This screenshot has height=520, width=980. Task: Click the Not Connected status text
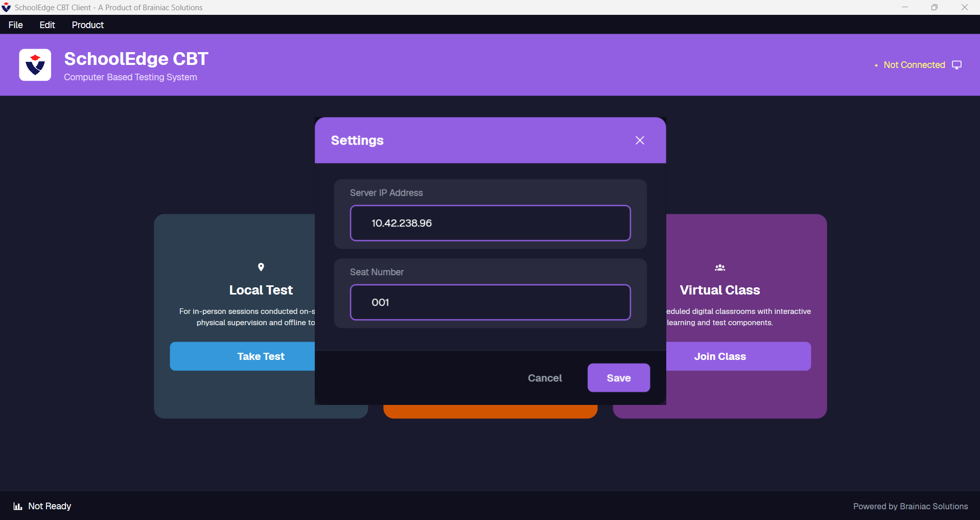914,65
